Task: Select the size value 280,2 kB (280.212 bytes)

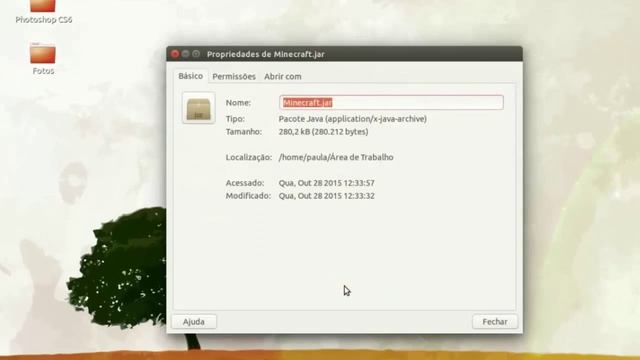Action: [323, 132]
